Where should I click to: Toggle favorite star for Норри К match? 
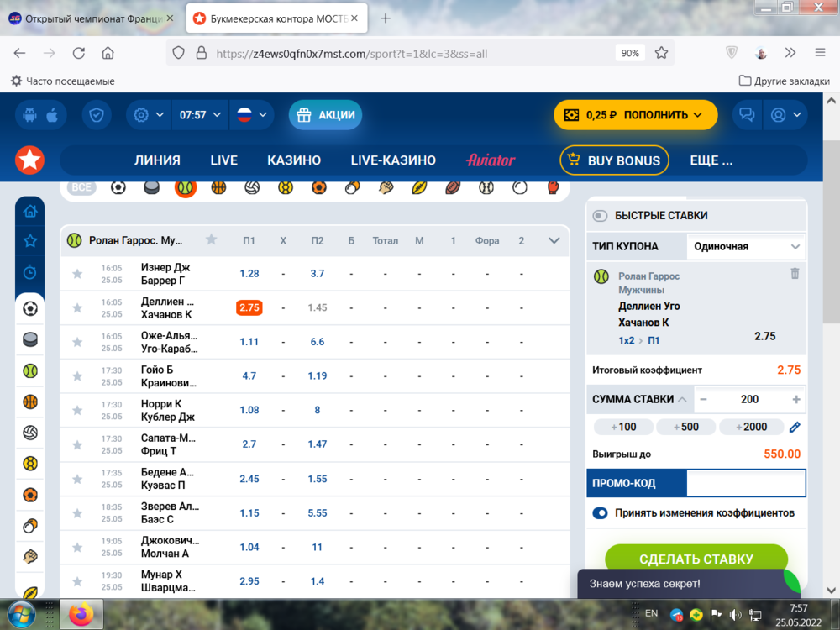coord(77,411)
